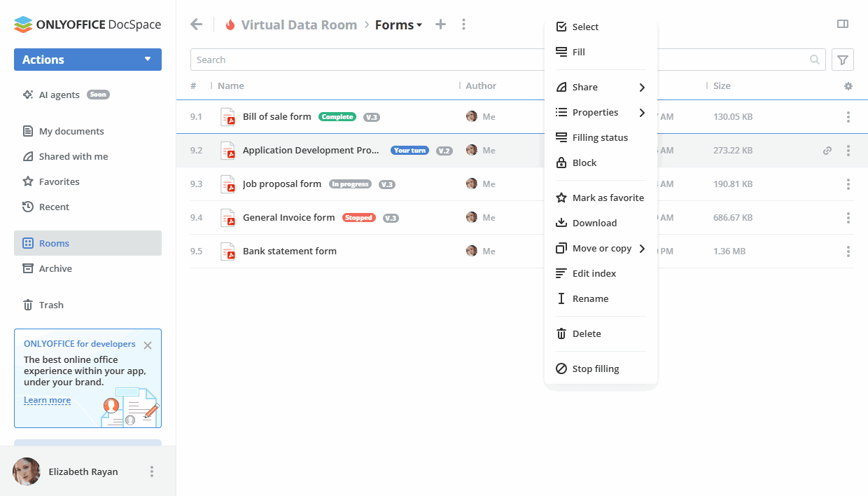Copy the shared link on the Application Development row
This screenshot has width=868, height=496.
[x=827, y=150]
